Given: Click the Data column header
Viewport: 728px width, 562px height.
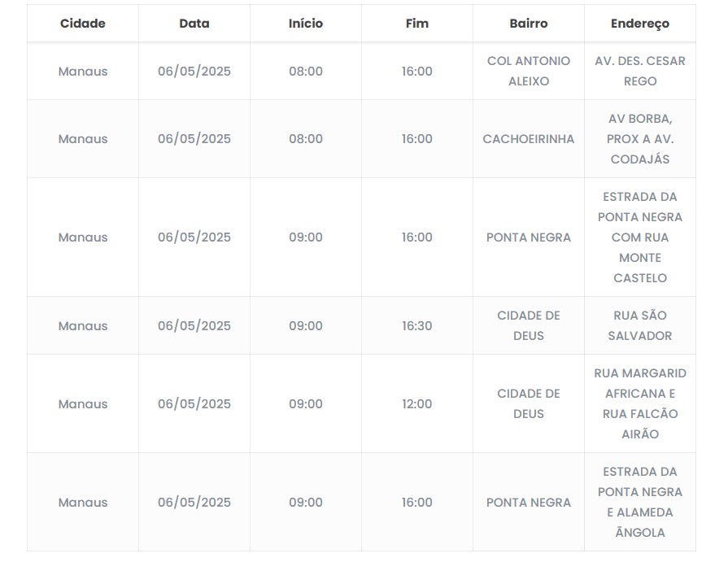Looking at the screenshot, I should (194, 24).
